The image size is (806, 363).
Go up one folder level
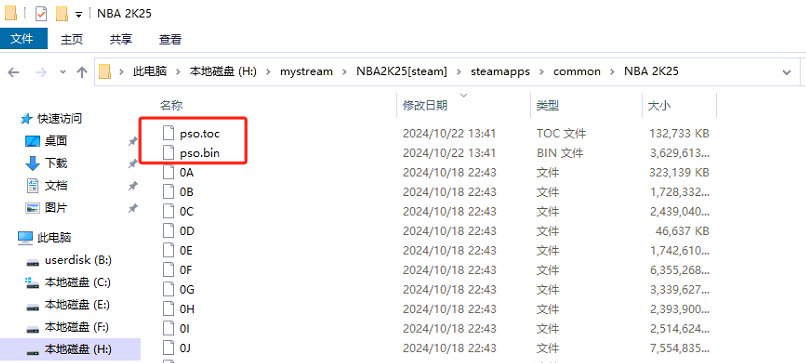pyautogui.click(x=82, y=72)
